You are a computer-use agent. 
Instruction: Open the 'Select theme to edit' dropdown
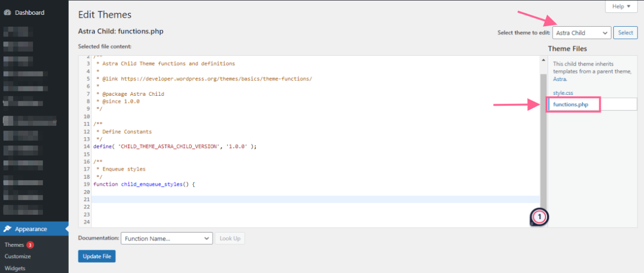tap(582, 33)
